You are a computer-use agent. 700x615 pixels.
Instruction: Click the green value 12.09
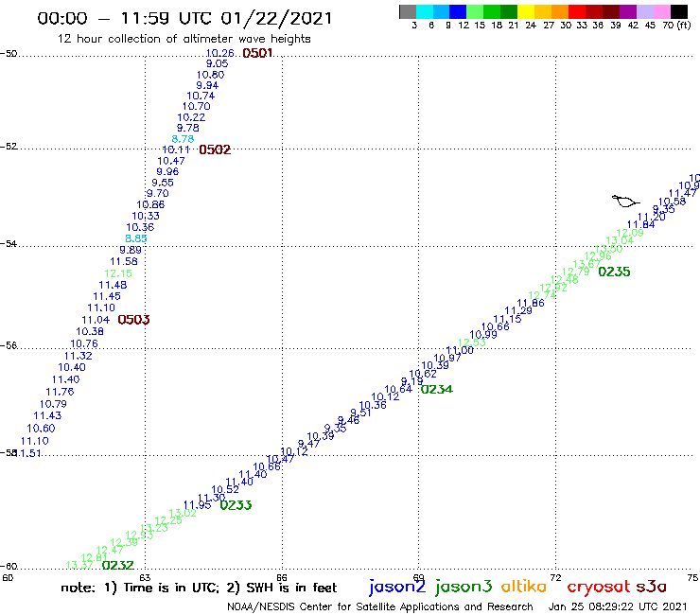coord(630,233)
